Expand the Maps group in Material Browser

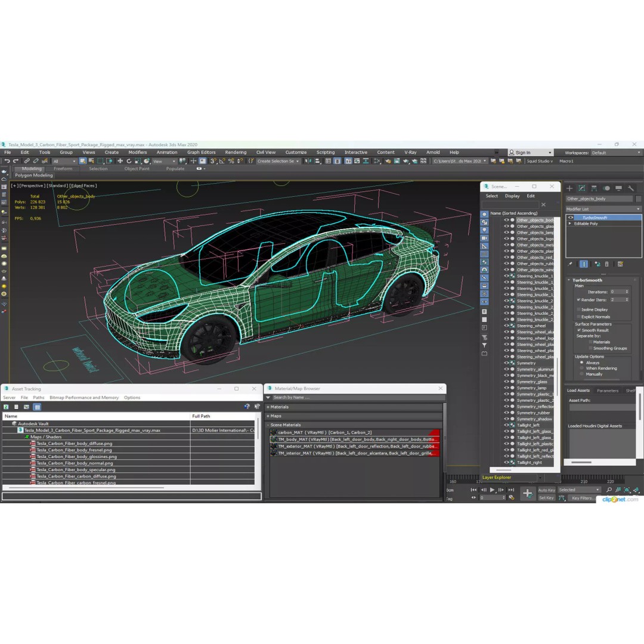point(268,416)
